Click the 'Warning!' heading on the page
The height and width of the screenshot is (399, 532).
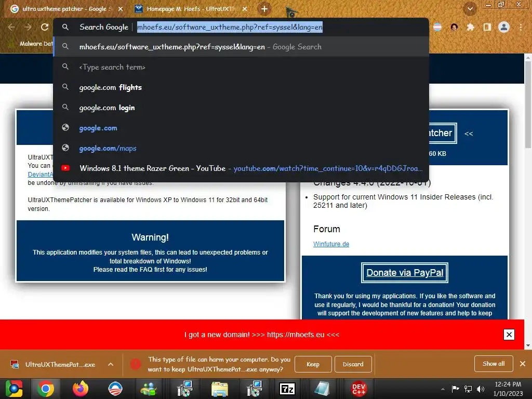coord(150,237)
